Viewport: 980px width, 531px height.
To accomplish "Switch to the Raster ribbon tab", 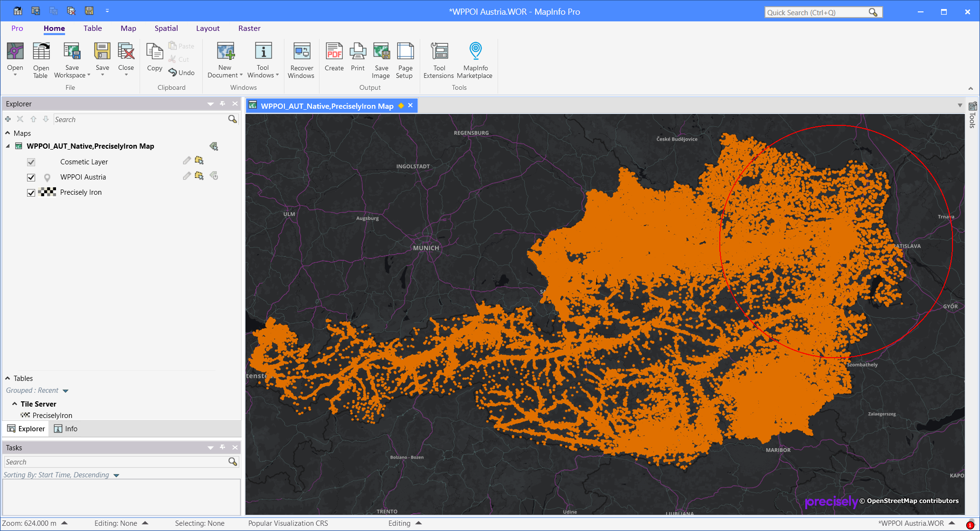I will [x=249, y=28].
